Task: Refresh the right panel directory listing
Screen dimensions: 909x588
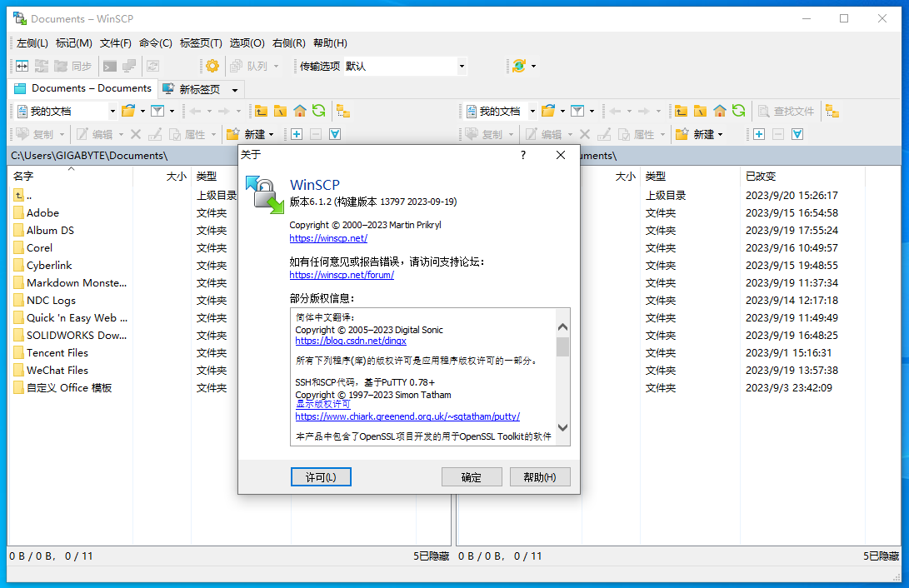Action: click(x=738, y=111)
